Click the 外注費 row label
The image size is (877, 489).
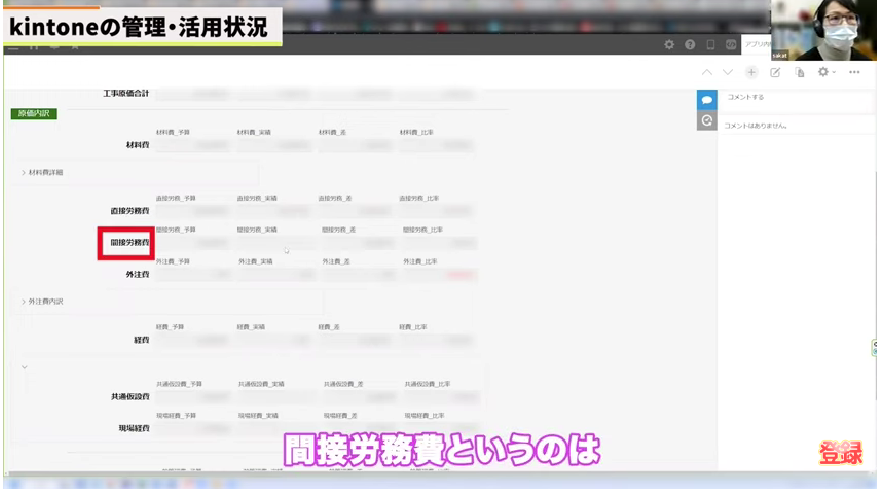[x=138, y=275]
